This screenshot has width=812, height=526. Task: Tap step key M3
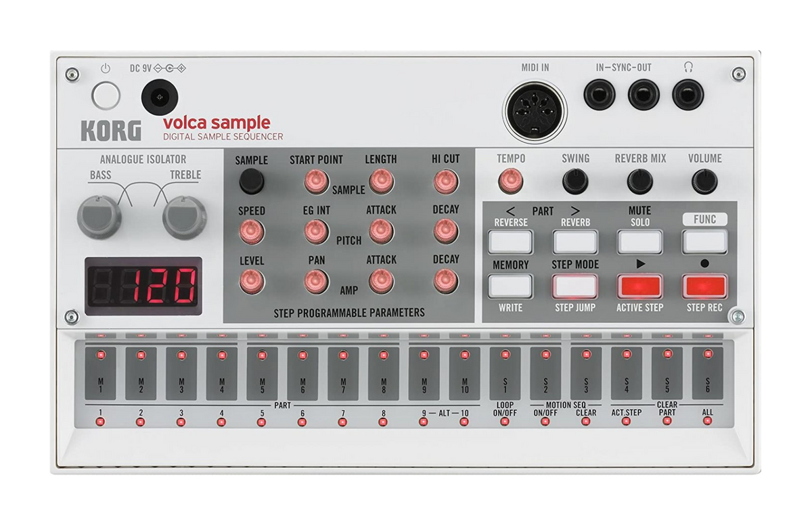[x=181, y=374]
